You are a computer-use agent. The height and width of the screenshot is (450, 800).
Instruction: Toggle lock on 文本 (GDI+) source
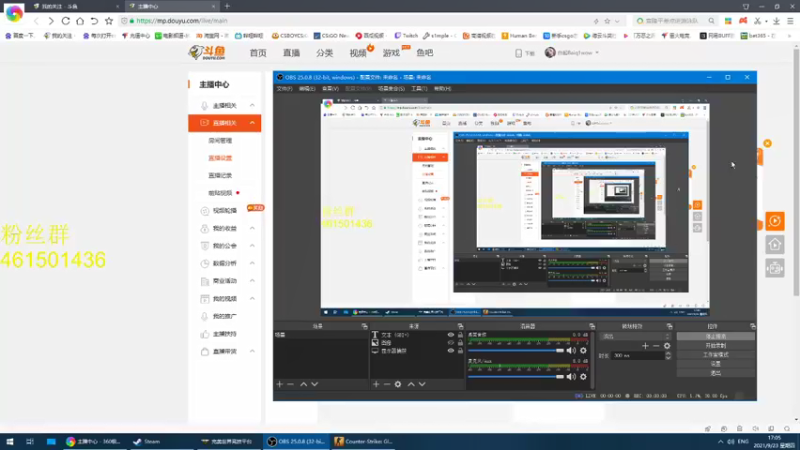click(460, 335)
